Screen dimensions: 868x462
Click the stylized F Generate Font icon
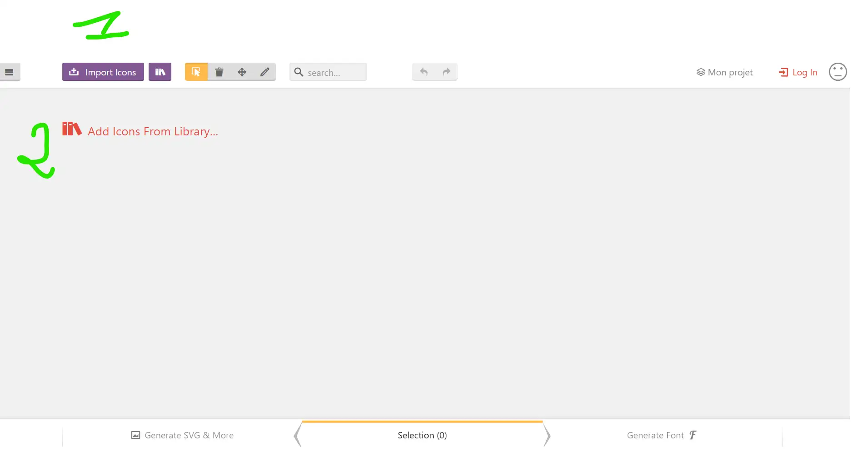click(693, 435)
